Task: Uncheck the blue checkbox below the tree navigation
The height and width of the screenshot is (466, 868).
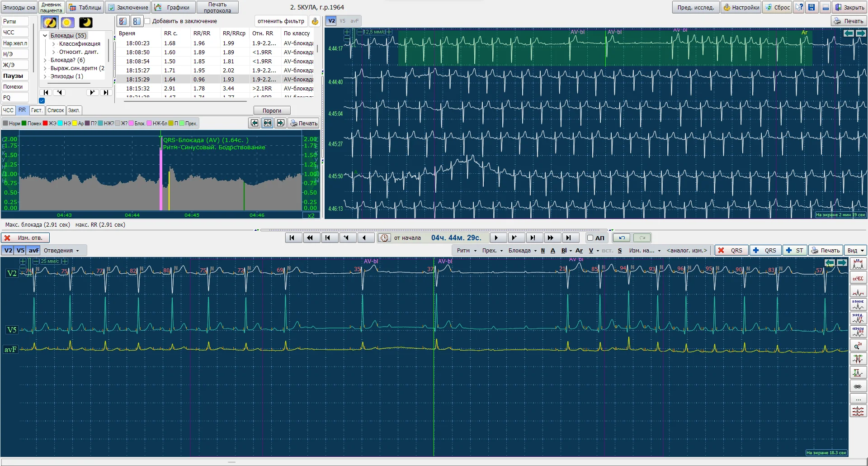Action: click(x=42, y=101)
